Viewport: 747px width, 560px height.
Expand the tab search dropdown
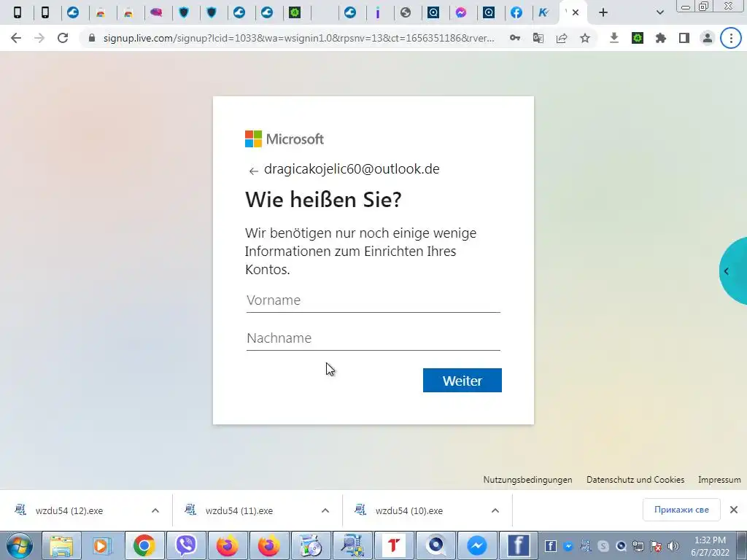659,13
